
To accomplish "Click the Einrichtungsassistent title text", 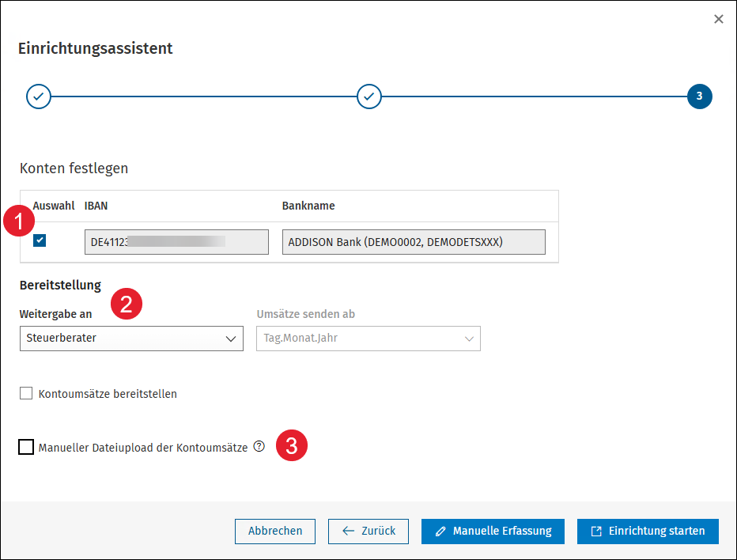I will pyautogui.click(x=96, y=48).
